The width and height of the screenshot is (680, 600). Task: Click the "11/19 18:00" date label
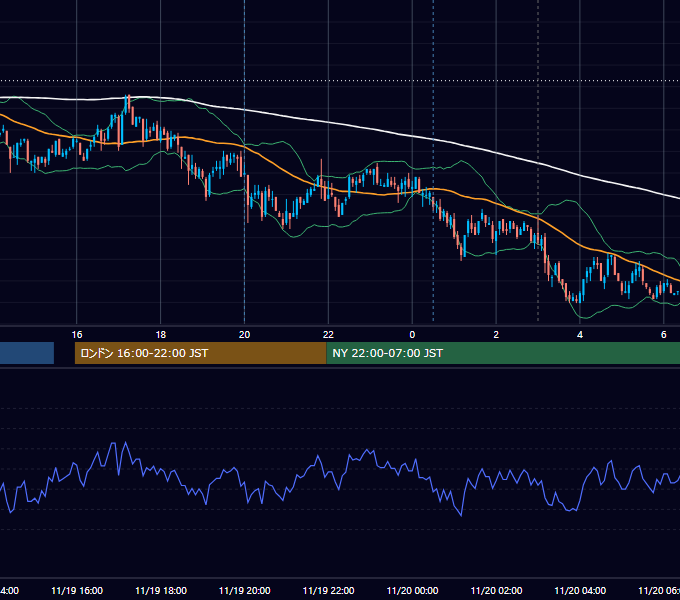(x=161, y=590)
